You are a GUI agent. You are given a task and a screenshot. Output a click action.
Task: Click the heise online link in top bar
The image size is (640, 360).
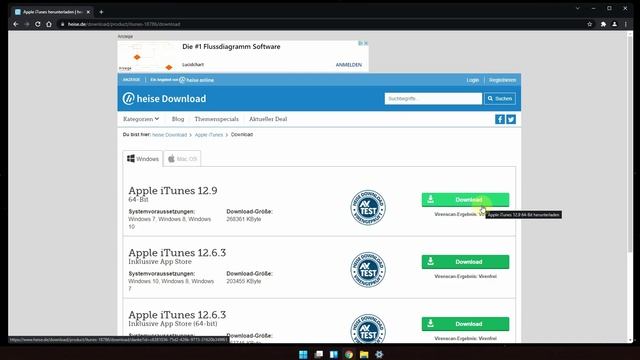coord(196,80)
